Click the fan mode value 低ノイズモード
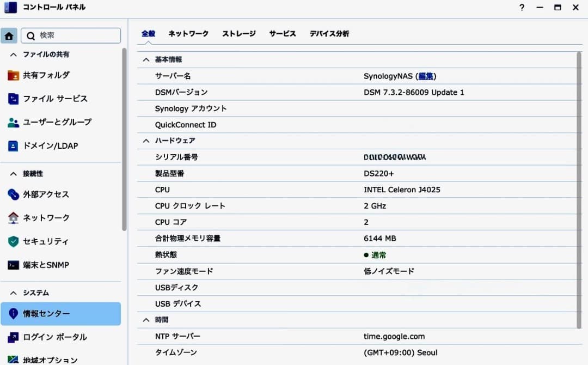The width and height of the screenshot is (588, 365). pos(389,271)
